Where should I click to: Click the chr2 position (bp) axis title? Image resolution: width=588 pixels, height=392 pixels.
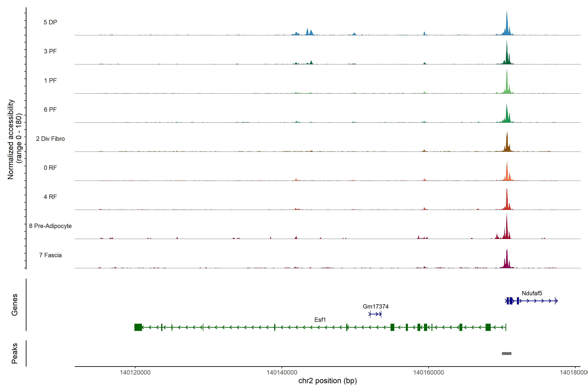327,381
